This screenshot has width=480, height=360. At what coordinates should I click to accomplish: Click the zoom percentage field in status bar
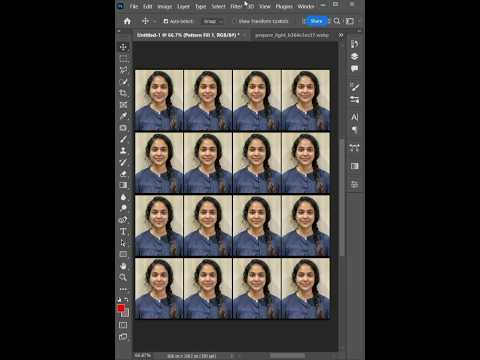(142, 356)
